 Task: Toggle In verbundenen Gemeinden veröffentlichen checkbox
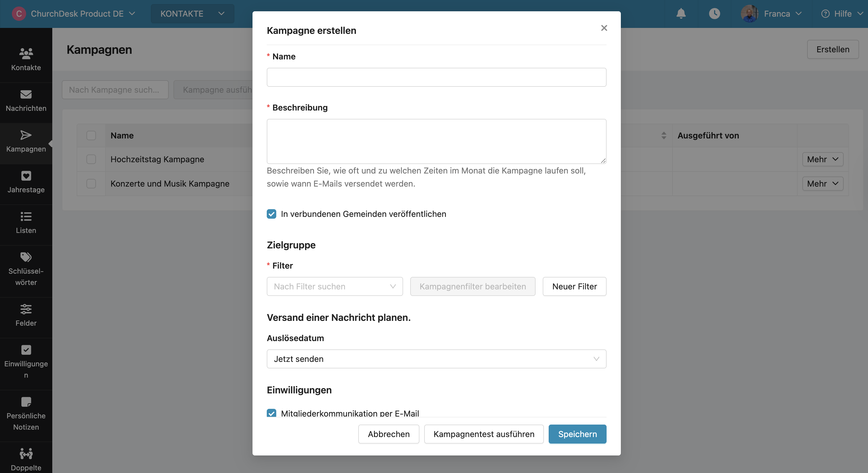272,214
